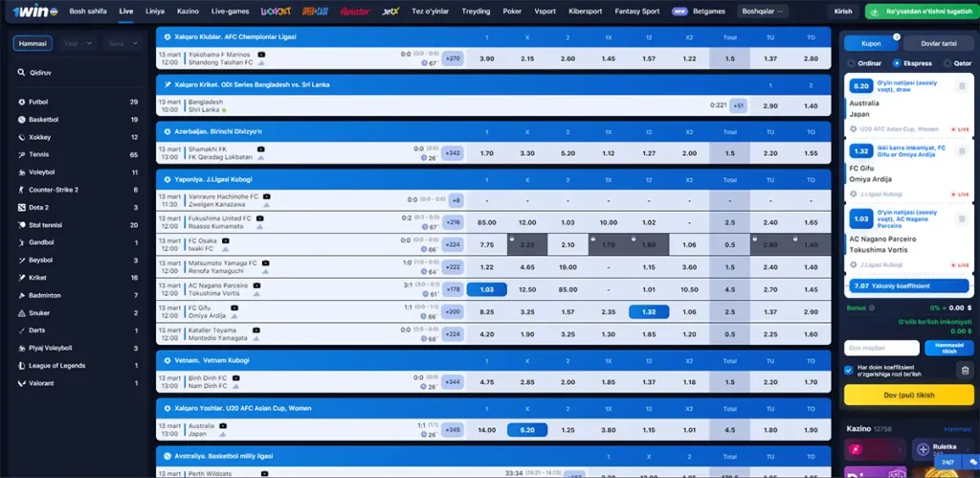Open live stream icon for FC Osaka match

click(225, 240)
